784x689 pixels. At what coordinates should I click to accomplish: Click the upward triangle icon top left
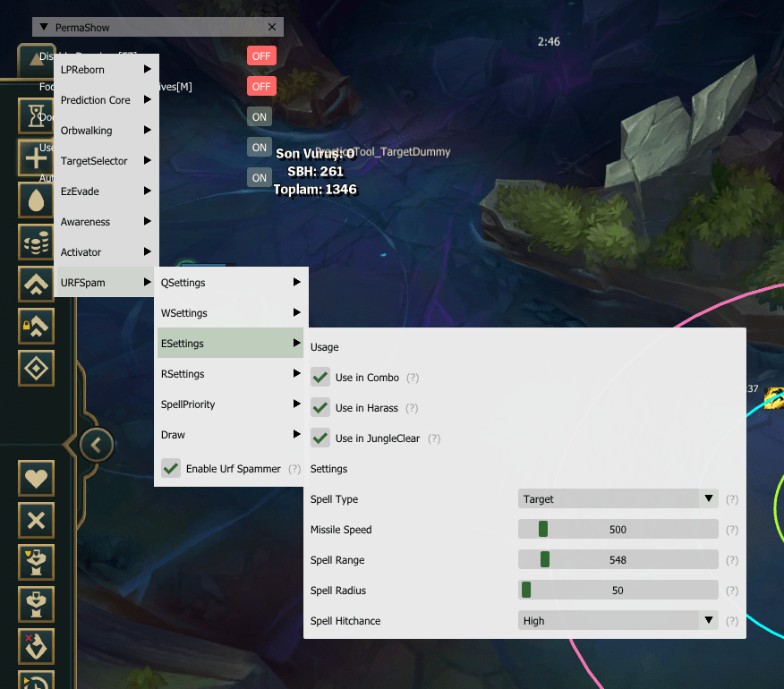click(x=36, y=60)
